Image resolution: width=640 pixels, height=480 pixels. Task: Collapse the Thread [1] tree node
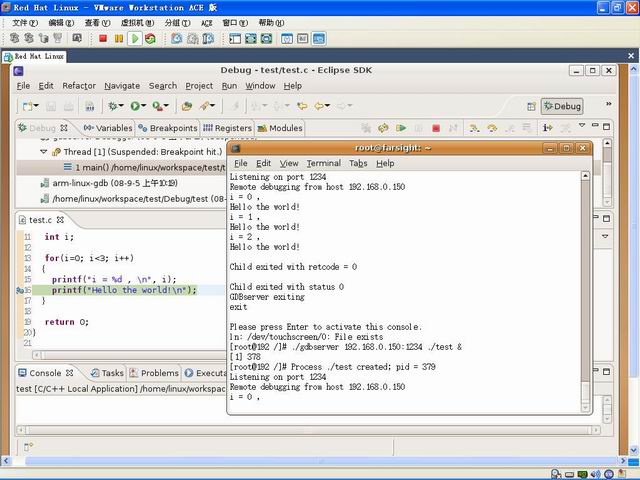[44, 151]
